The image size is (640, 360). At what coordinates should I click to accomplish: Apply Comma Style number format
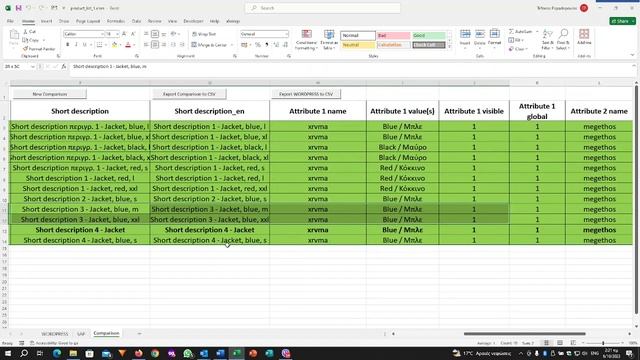[x=267, y=45]
